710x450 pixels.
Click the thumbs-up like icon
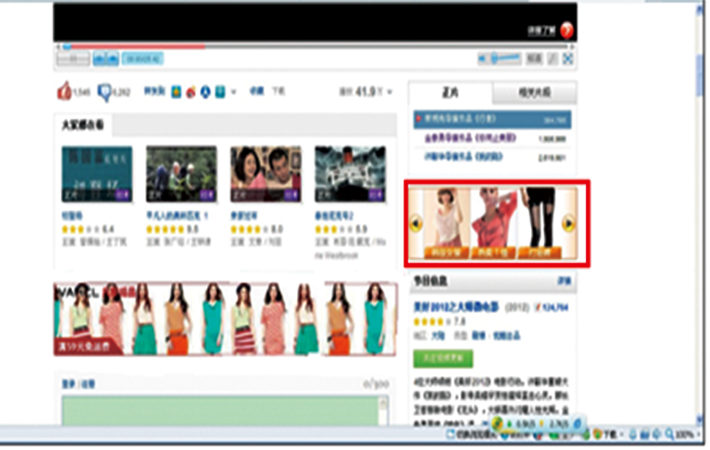pyautogui.click(x=64, y=91)
